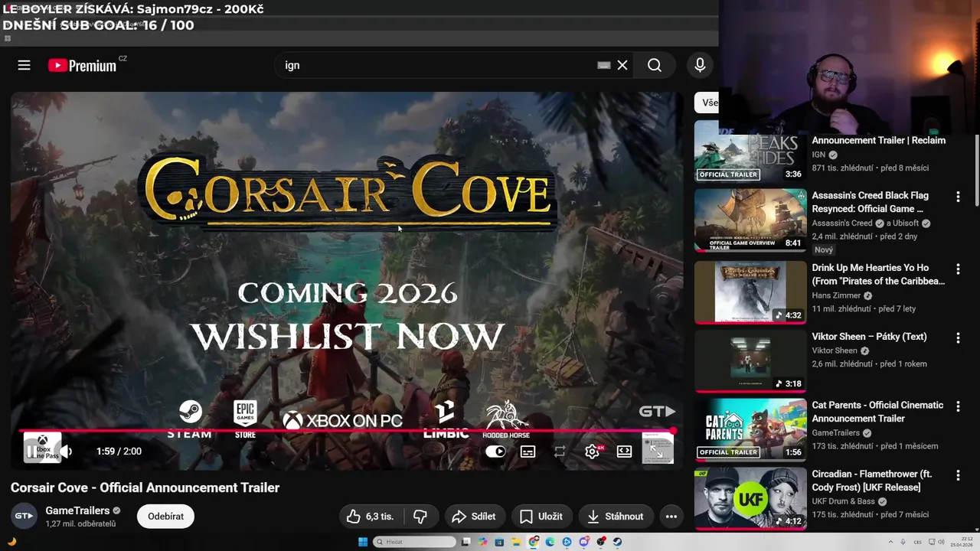Open Microsoft Edge from the taskbar
Viewport: 980px width, 551px height.
pyautogui.click(x=550, y=542)
